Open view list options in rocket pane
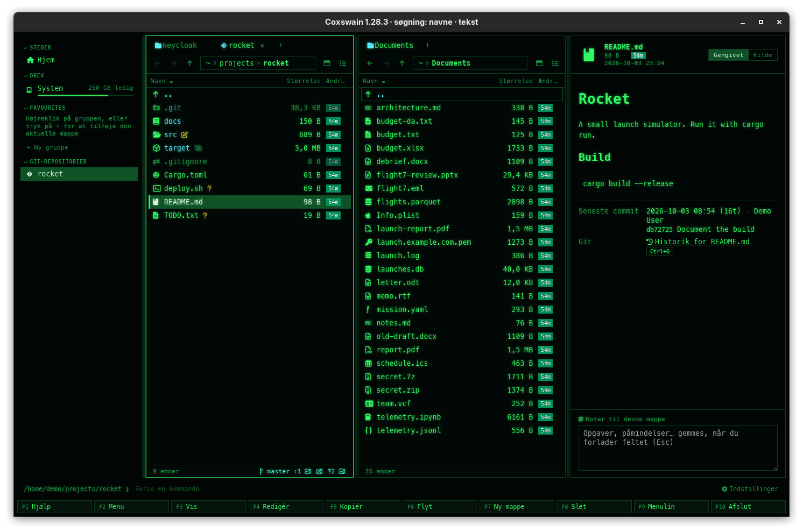This screenshot has height=532, width=803. pos(343,63)
